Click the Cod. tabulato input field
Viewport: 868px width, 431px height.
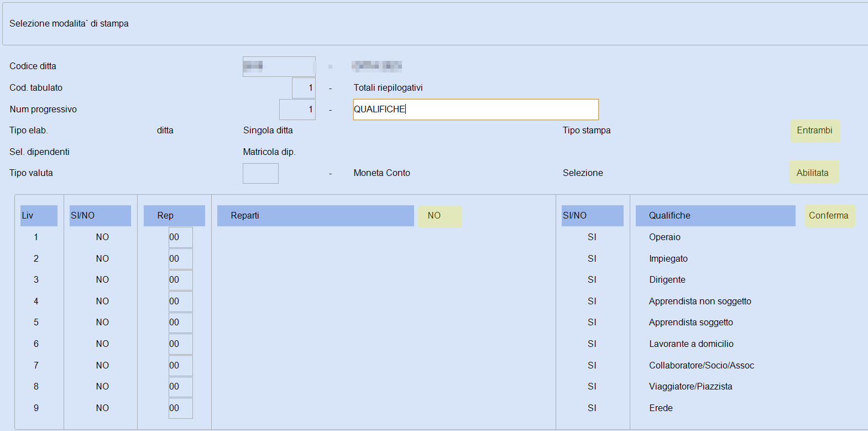(x=304, y=88)
